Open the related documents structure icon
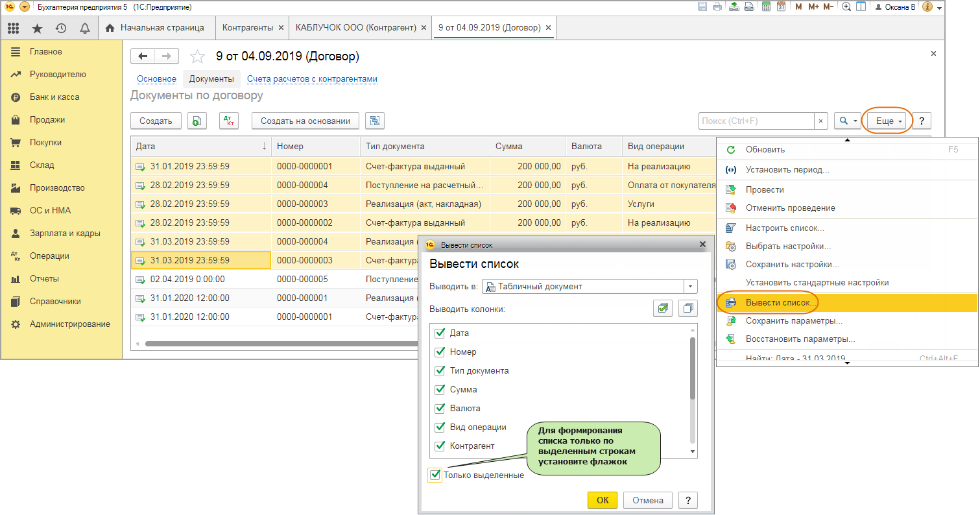This screenshot has width=980, height=515. (375, 121)
